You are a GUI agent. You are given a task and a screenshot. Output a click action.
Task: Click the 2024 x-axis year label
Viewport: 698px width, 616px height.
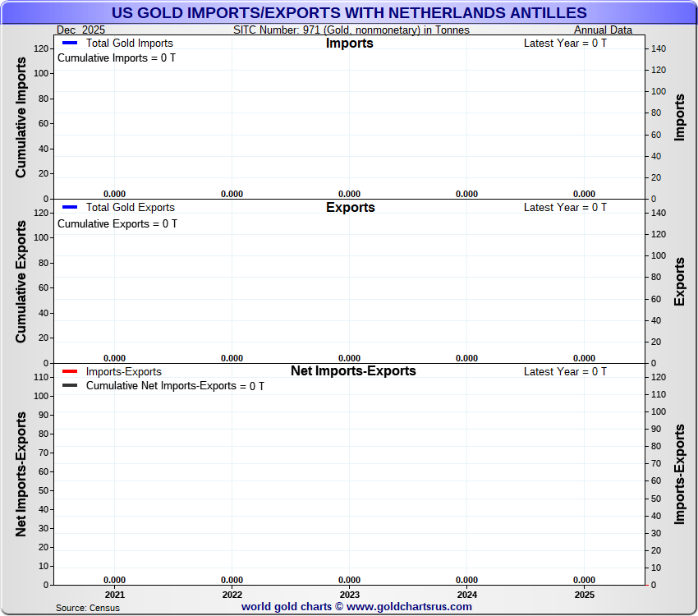(x=467, y=595)
